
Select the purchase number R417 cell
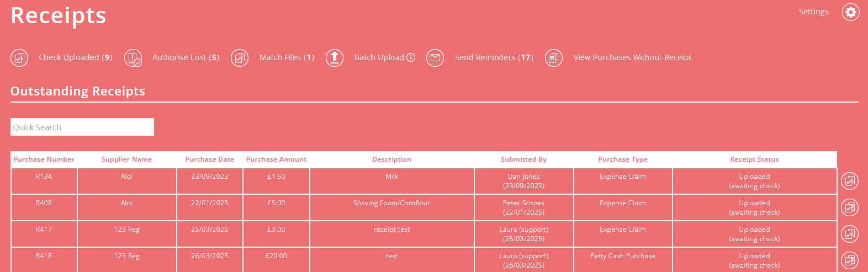tap(44, 234)
